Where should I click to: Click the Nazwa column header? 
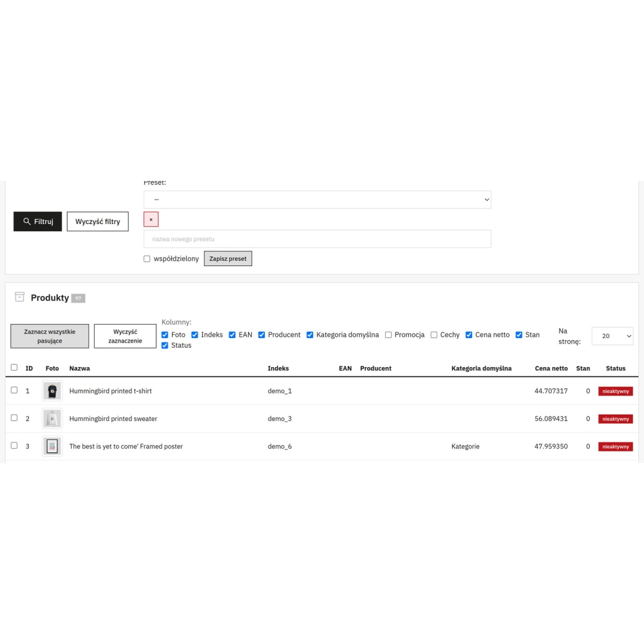pyautogui.click(x=80, y=368)
